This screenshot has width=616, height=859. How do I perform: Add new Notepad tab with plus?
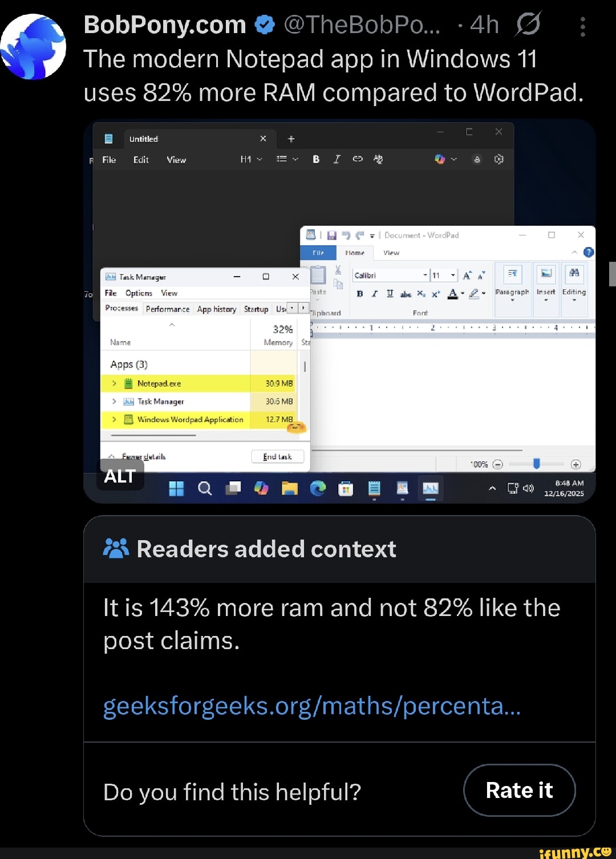pos(291,139)
